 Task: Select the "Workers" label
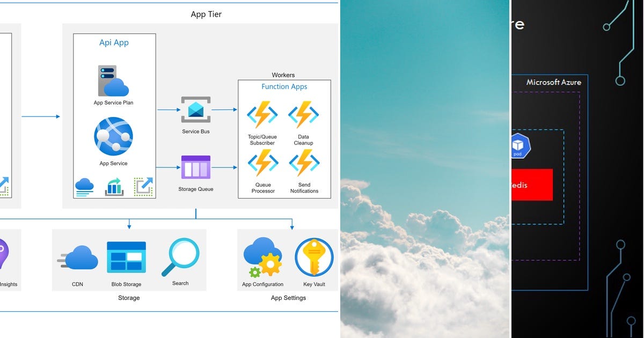click(283, 75)
